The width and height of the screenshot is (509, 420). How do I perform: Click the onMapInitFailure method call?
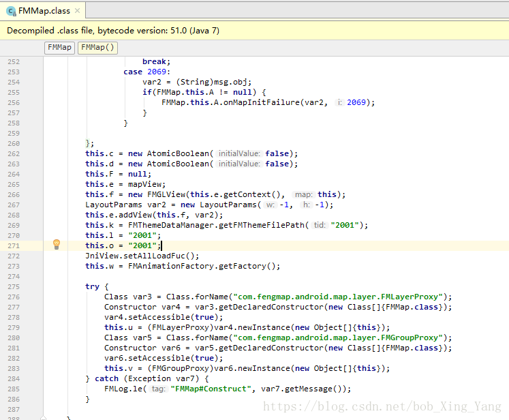point(268,103)
